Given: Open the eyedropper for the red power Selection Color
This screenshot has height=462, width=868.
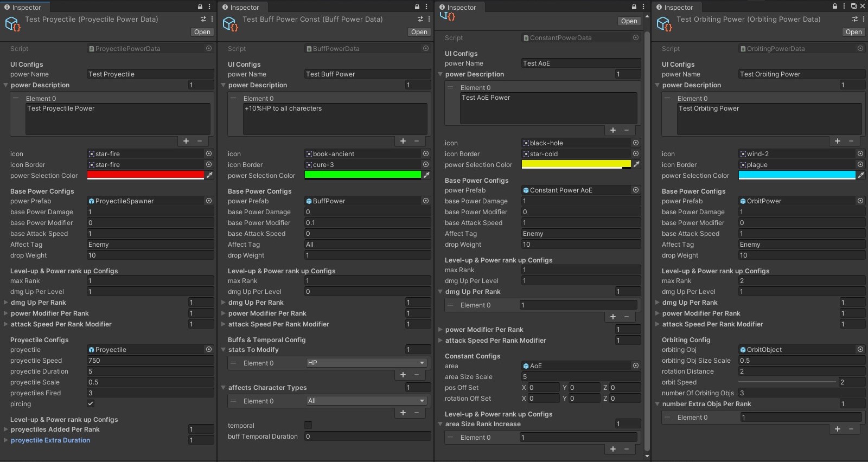Looking at the screenshot, I should click(x=209, y=175).
